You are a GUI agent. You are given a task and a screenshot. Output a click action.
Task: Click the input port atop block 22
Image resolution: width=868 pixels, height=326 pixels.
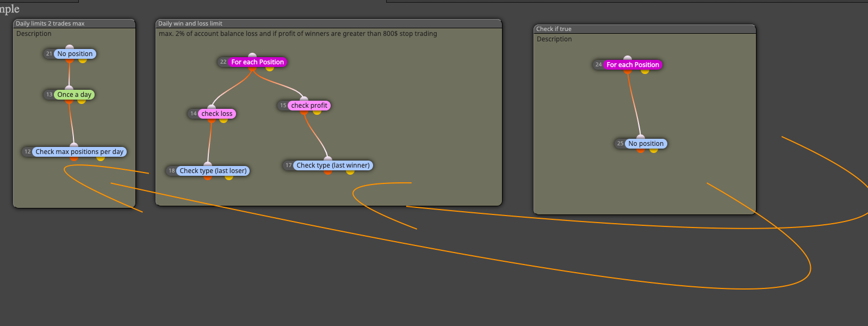[x=252, y=56]
